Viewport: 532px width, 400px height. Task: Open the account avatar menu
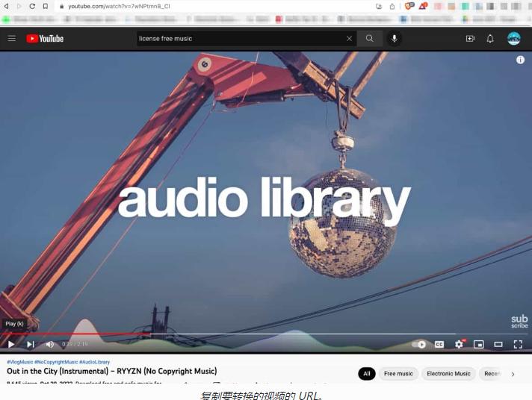tap(513, 38)
